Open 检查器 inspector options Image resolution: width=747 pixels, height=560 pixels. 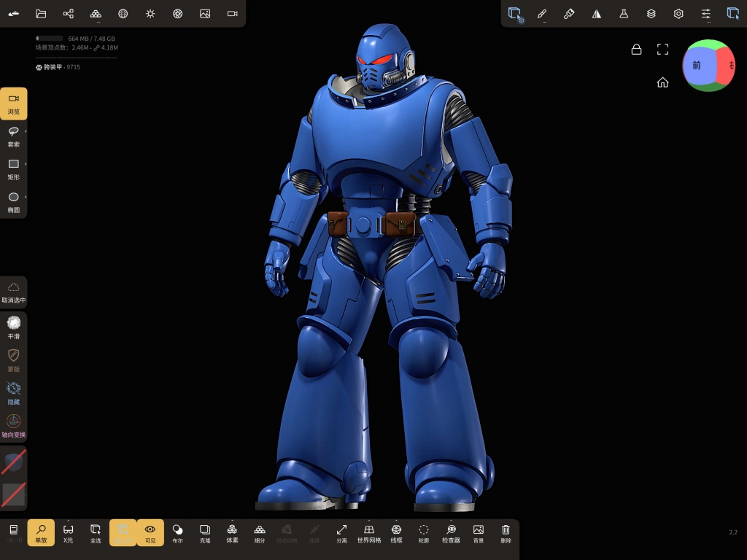coord(451,532)
